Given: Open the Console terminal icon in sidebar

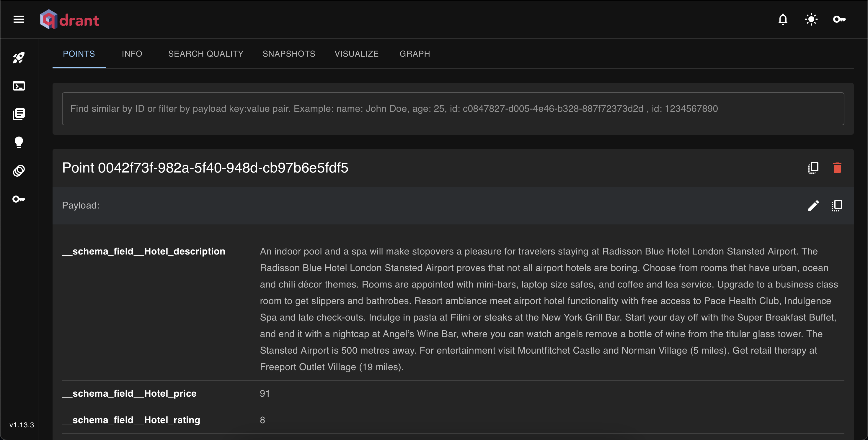Looking at the screenshot, I should pyautogui.click(x=19, y=86).
